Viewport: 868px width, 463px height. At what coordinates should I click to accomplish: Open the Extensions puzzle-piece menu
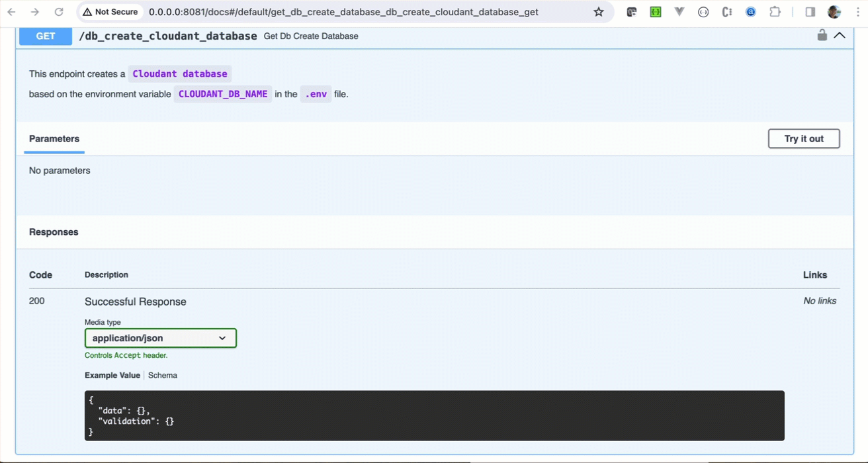point(775,12)
